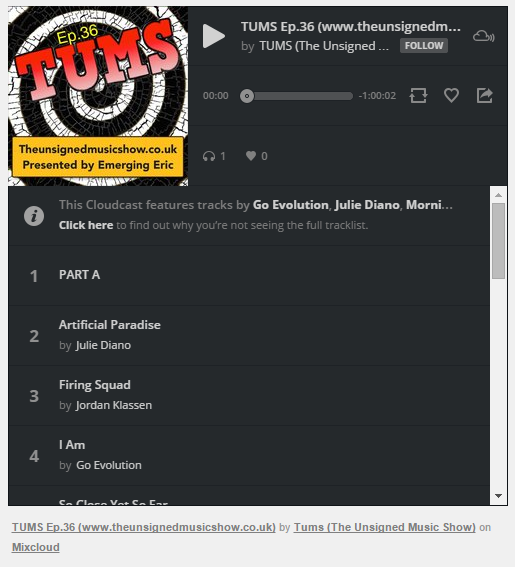The height and width of the screenshot is (567, 515).
Task: Play the TUMS Ep.36 cloudcast
Action: pos(214,36)
